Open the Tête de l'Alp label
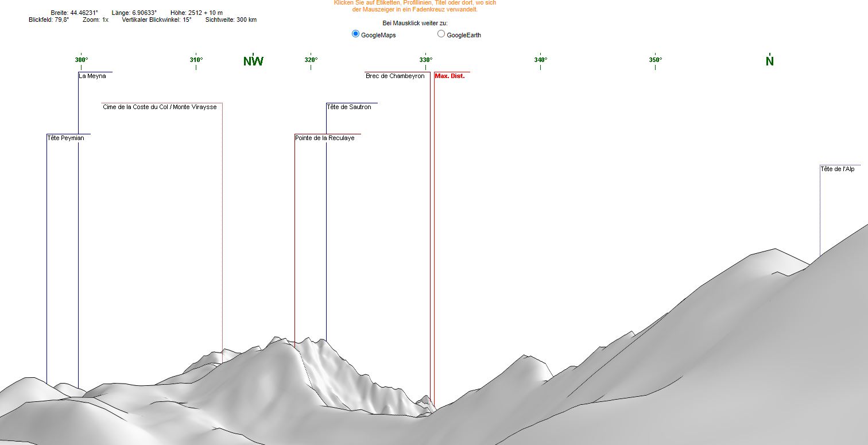 point(837,169)
